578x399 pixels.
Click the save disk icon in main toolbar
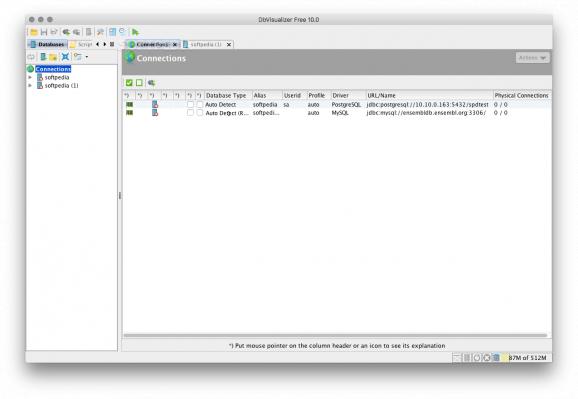point(44,32)
